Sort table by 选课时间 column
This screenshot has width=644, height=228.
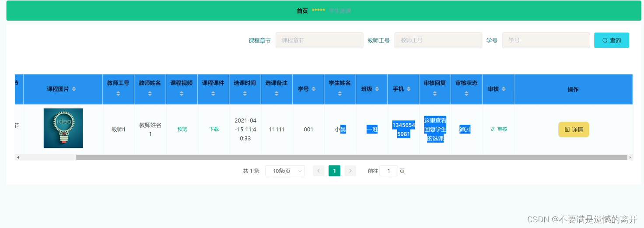(245, 94)
